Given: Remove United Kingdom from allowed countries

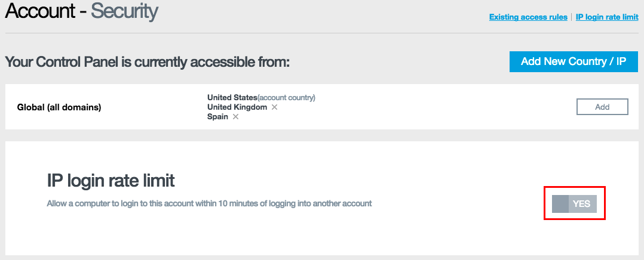Looking at the screenshot, I should [x=274, y=107].
